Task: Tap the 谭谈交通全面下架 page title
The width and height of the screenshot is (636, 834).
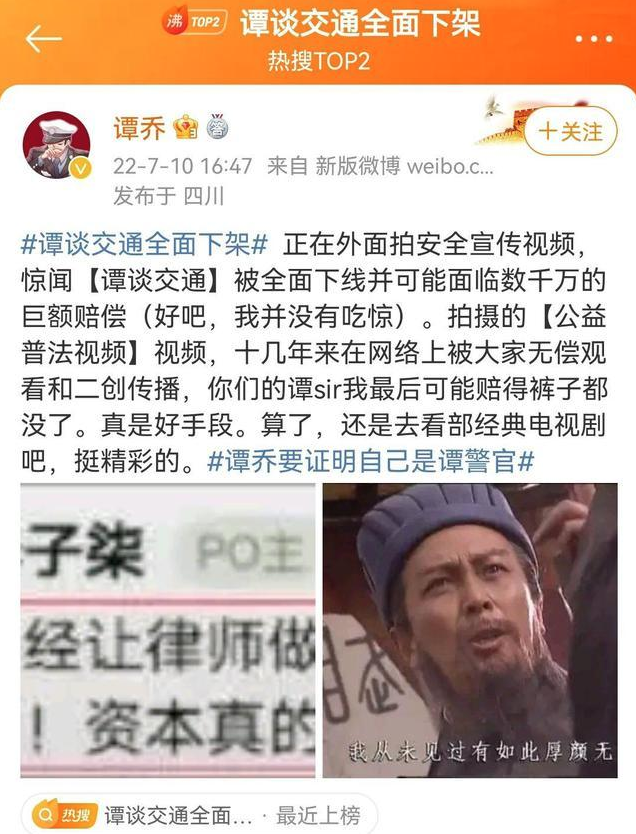Action: 360,23
